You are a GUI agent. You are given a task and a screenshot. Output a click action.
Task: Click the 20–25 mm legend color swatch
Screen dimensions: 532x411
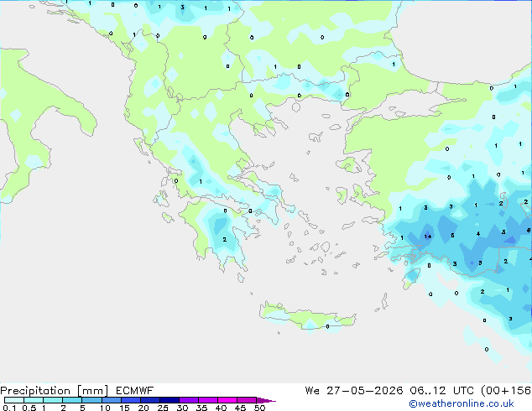(x=149, y=400)
